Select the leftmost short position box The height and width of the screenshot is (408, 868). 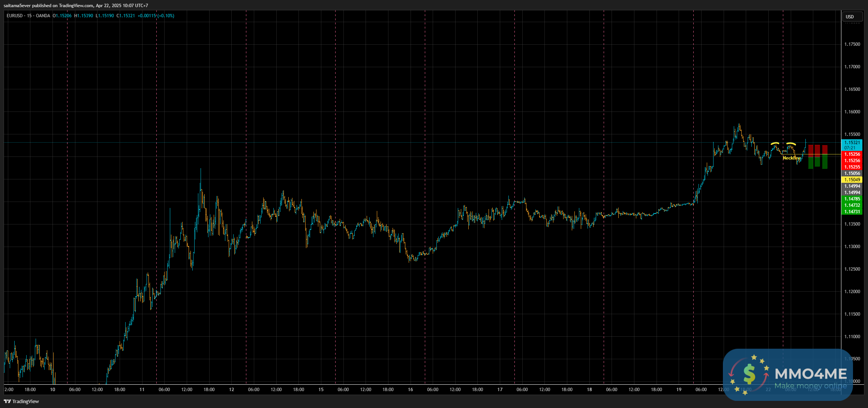811,157
